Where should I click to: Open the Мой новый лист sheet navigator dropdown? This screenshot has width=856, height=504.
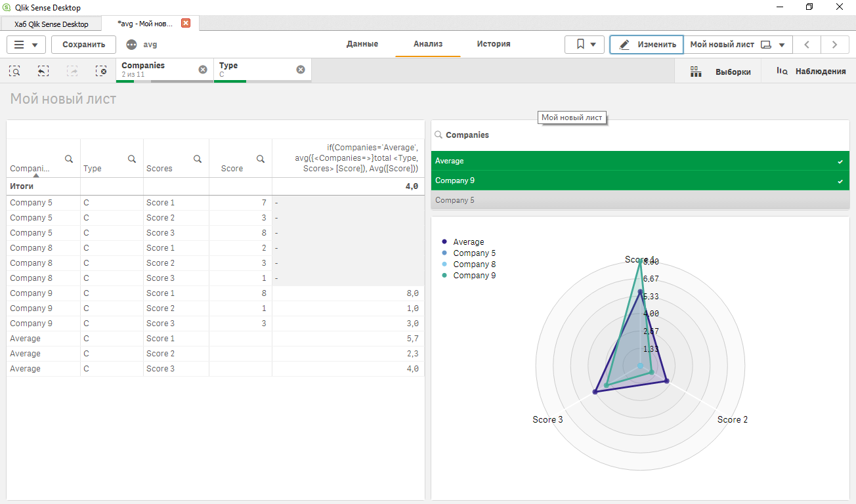[782, 43]
